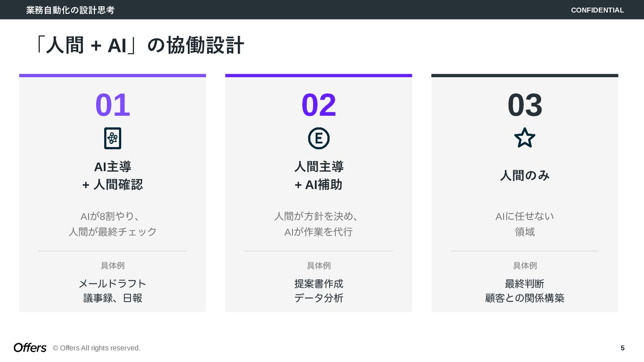
Task: Click the Offers logo in footer
Action: pos(30,348)
